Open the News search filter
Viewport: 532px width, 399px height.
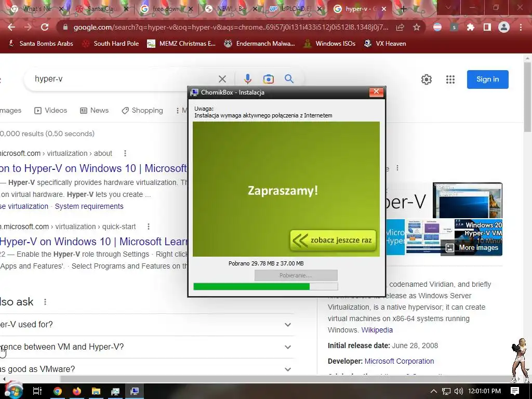coord(95,110)
